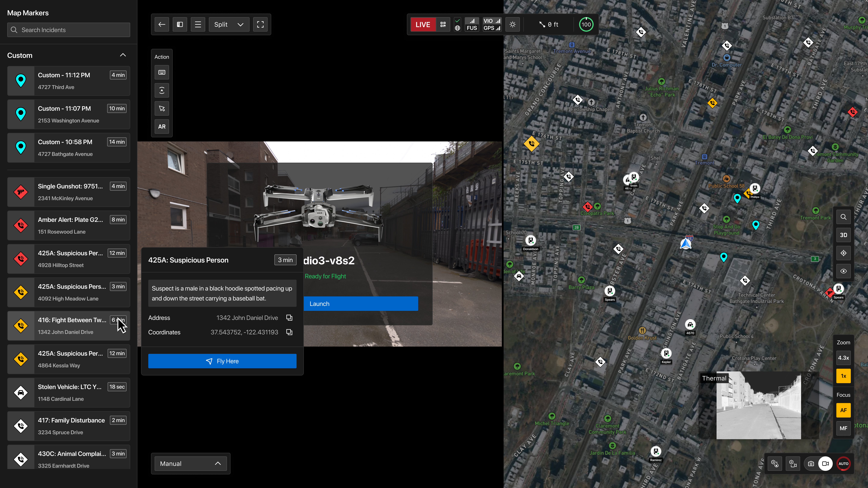Screen dimensions: 868x488
Task: Select Custom - 11:07 PM marker
Action: 69,114
